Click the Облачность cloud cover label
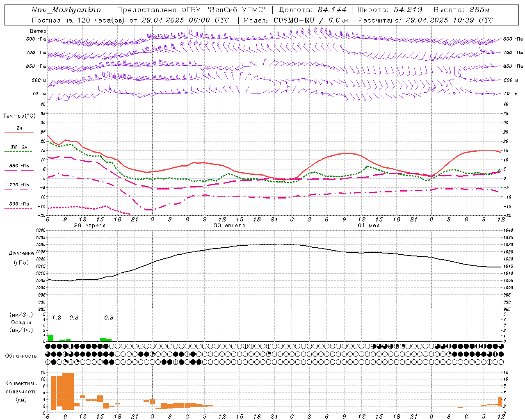 click(21, 356)
